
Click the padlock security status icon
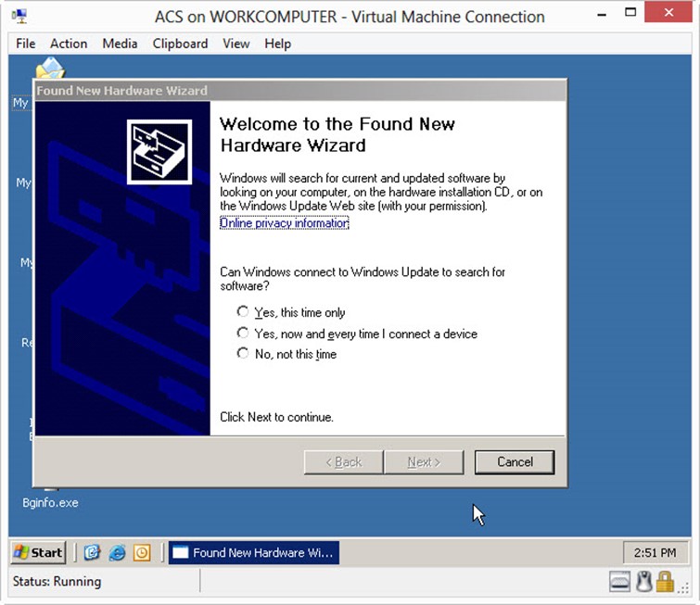665,582
